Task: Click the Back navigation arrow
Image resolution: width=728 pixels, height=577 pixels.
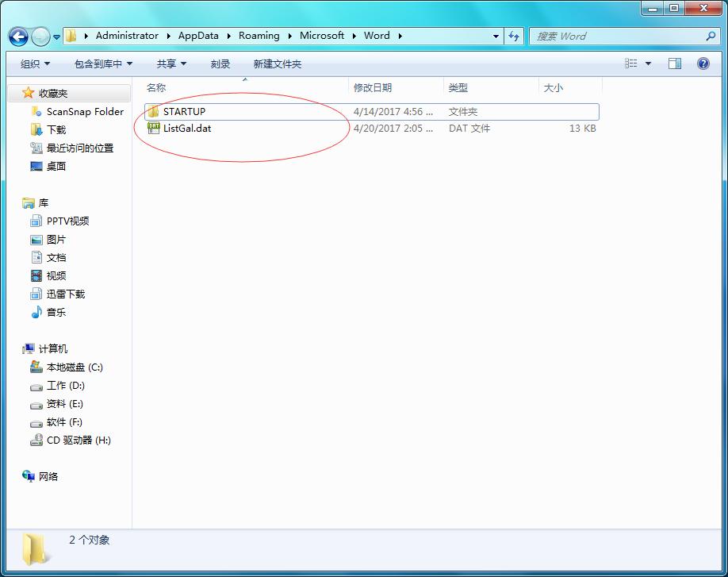Action: coord(18,37)
